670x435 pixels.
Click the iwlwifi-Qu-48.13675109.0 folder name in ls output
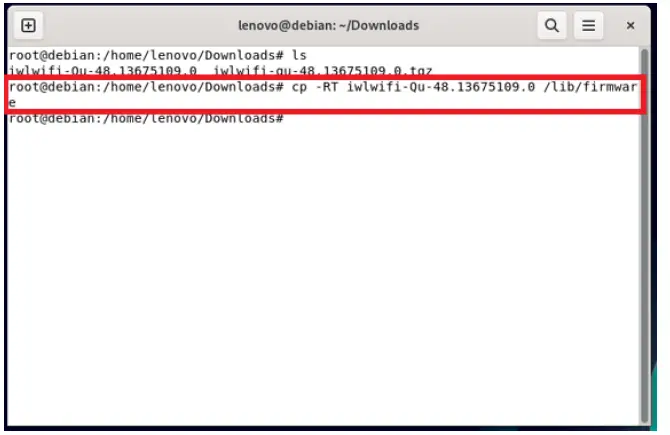tap(103, 71)
